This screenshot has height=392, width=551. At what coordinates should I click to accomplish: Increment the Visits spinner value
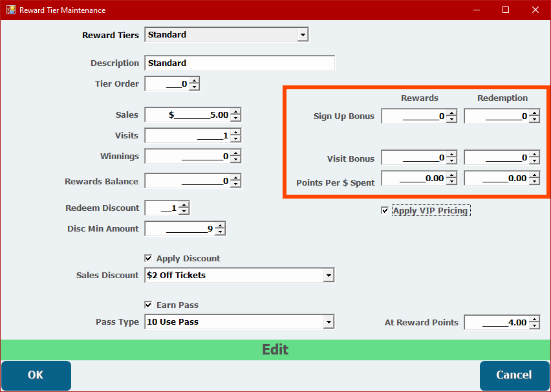click(235, 132)
